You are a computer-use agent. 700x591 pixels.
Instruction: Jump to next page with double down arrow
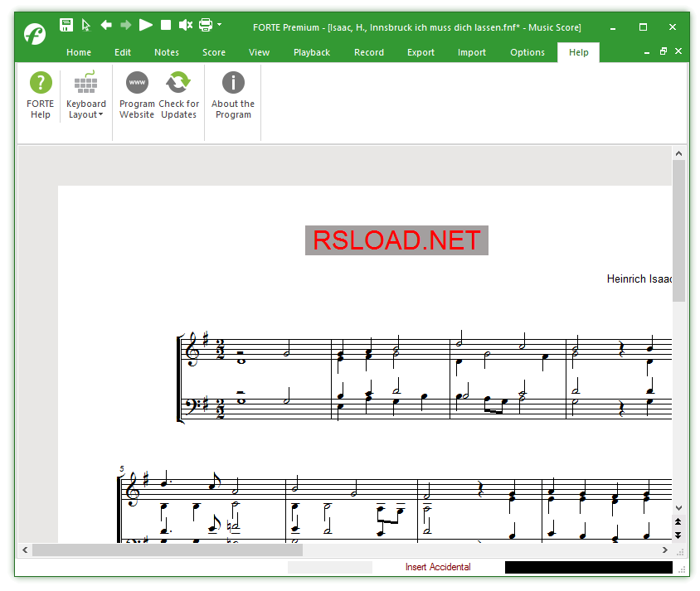click(x=678, y=535)
